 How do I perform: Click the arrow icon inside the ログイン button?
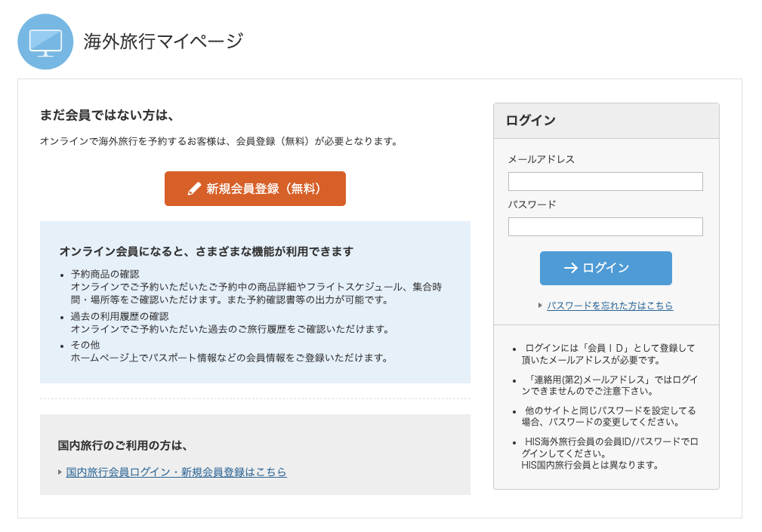tap(570, 268)
